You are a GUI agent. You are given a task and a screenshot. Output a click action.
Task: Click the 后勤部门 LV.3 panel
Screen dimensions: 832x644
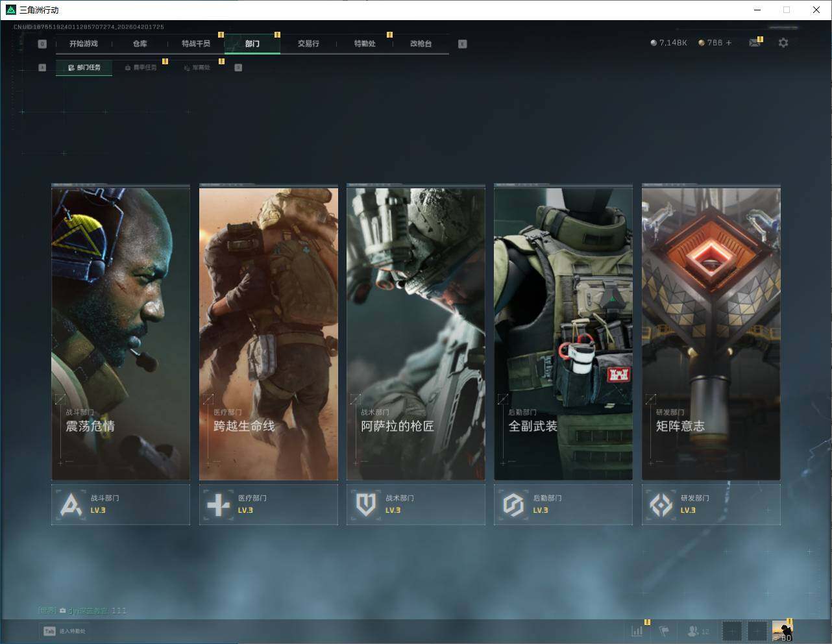point(563,504)
